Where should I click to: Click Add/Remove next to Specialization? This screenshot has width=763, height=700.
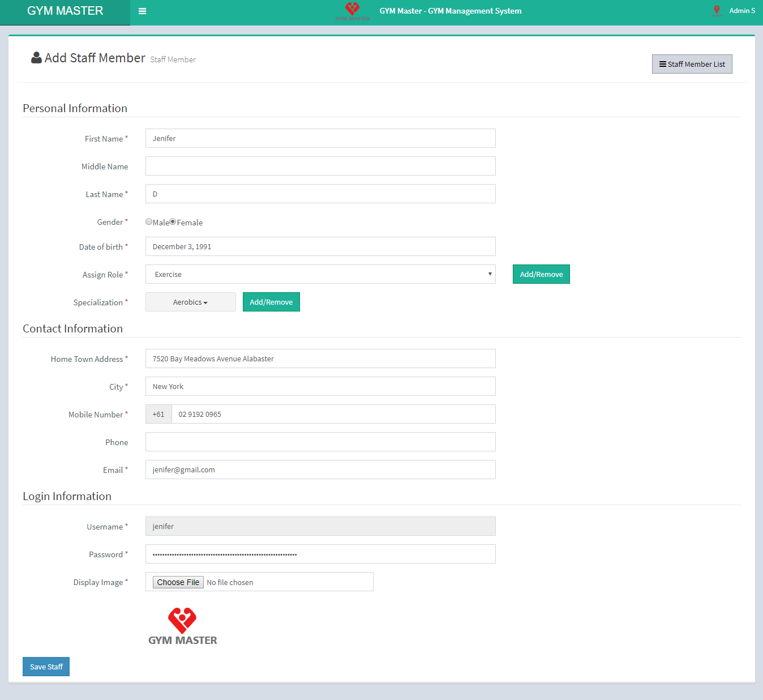[x=271, y=302]
